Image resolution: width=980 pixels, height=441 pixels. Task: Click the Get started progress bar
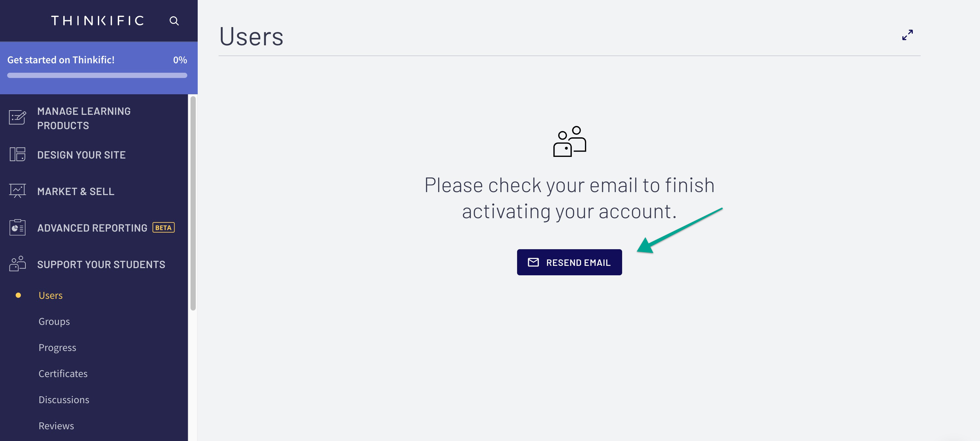coord(97,75)
